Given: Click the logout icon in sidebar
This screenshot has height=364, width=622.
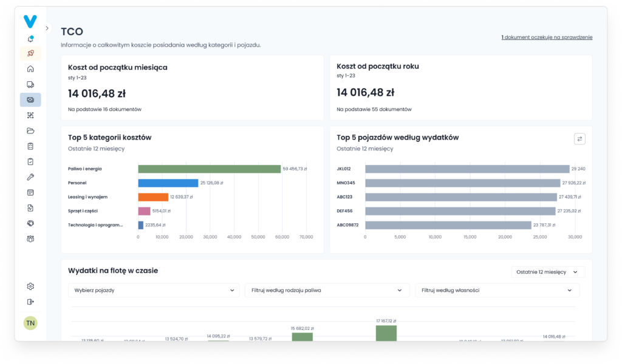Looking at the screenshot, I should tap(30, 302).
